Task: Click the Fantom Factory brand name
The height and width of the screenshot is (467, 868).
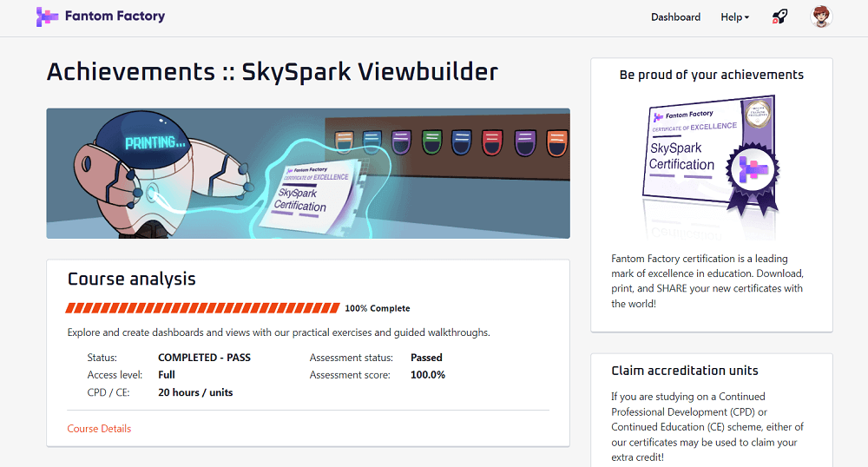Action: 115,16
